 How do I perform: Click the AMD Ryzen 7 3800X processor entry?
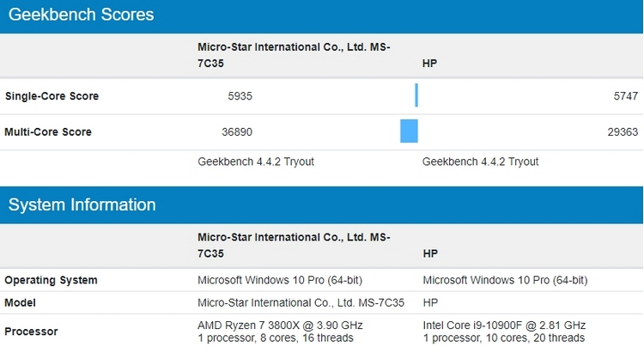280,332
